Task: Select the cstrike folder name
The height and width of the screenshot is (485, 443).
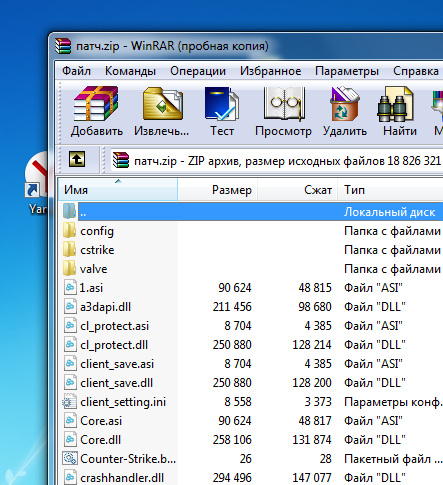Action: click(x=97, y=250)
